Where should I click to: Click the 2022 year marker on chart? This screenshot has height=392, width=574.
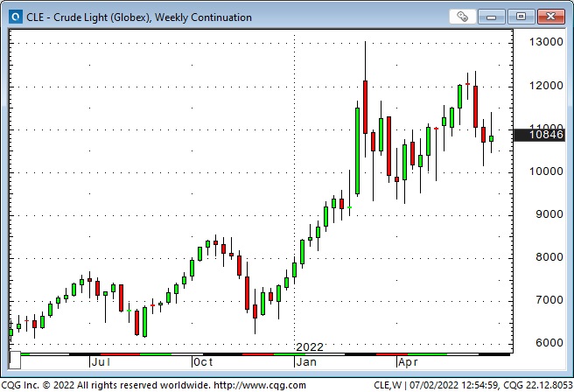tap(310, 347)
